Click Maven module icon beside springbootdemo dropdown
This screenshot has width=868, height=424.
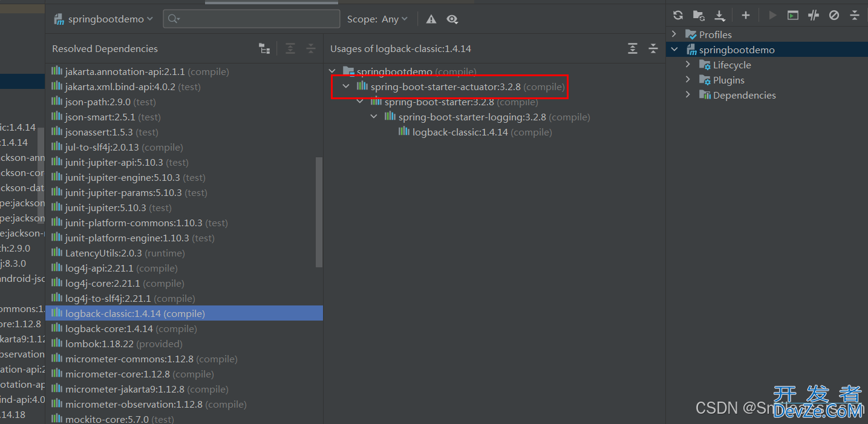[59, 19]
